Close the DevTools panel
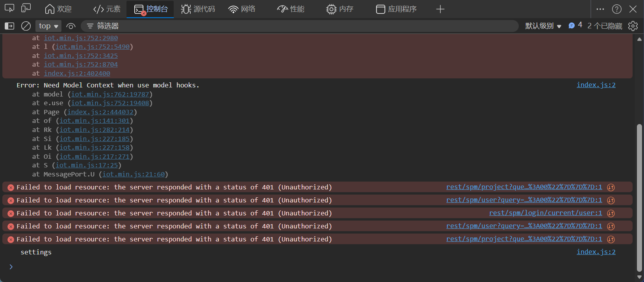This screenshot has height=282, width=644. pos(633,9)
